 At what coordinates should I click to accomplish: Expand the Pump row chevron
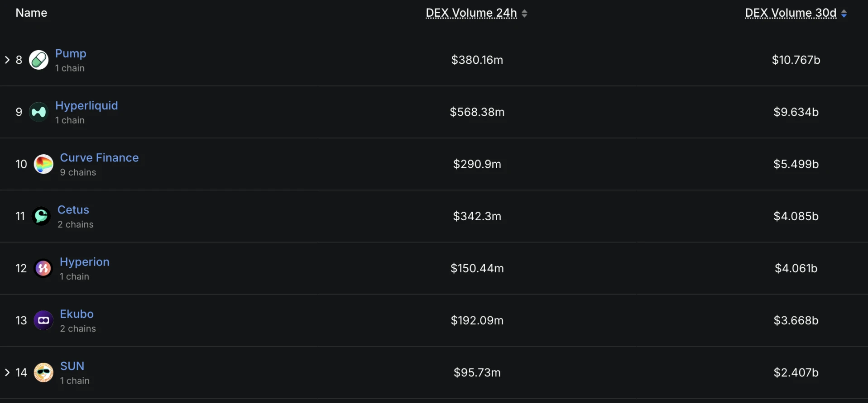click(x=7, y=60)
